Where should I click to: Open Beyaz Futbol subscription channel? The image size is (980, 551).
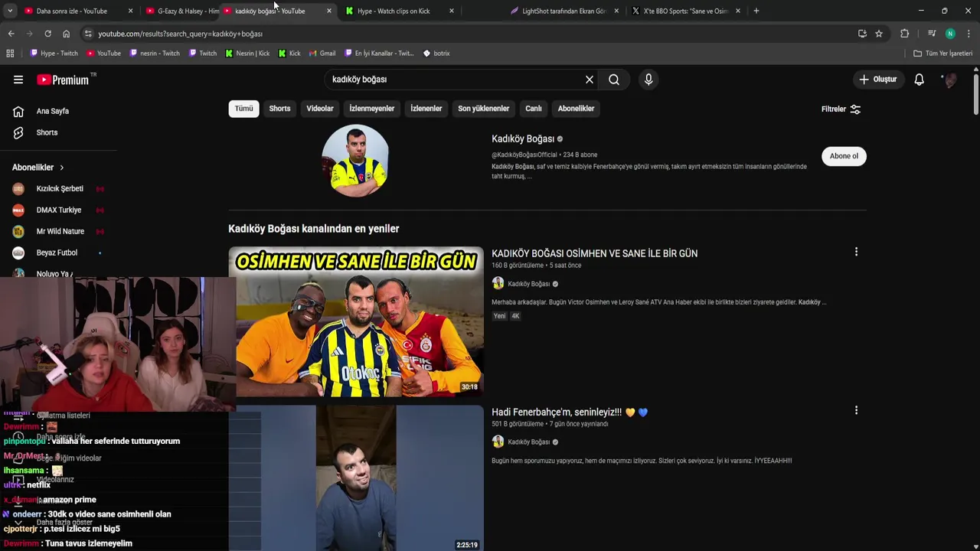(58, 253)
